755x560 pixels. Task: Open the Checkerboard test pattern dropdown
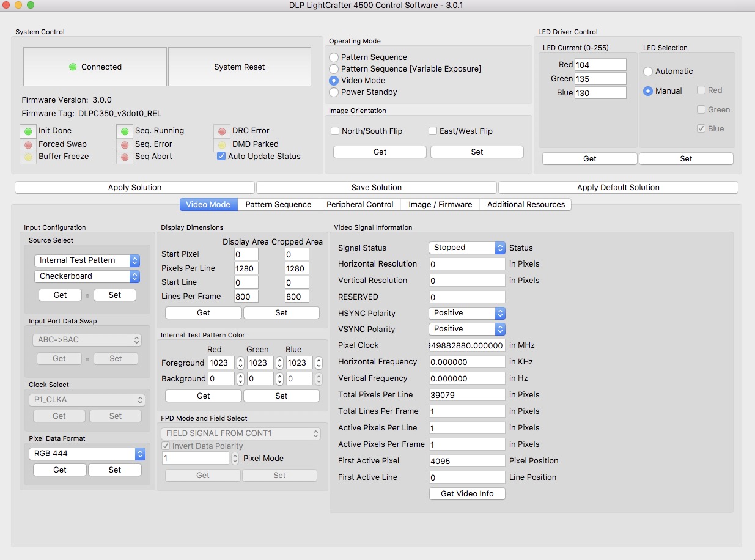(87, 276)
